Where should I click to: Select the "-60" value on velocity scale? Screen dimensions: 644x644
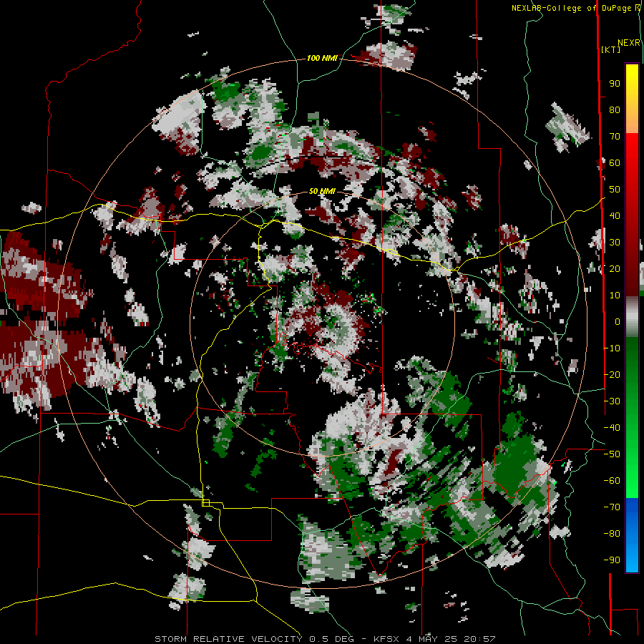tap(612, 481)
